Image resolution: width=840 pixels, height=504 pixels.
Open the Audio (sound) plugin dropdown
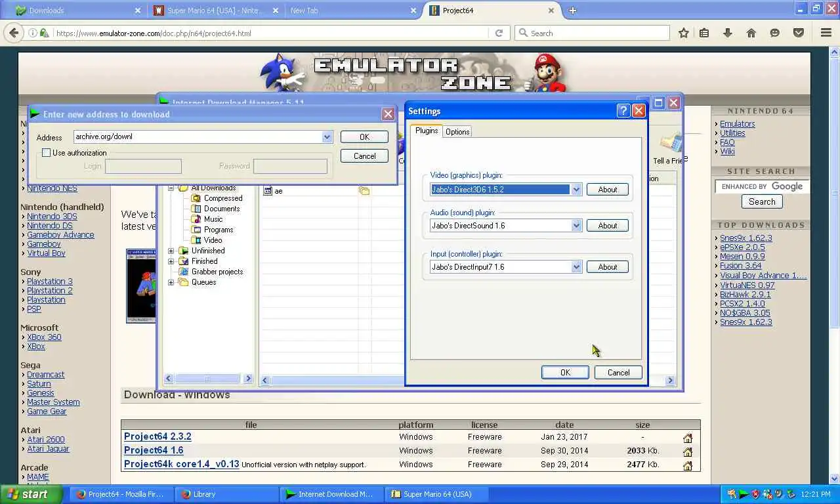click(576, 226)
